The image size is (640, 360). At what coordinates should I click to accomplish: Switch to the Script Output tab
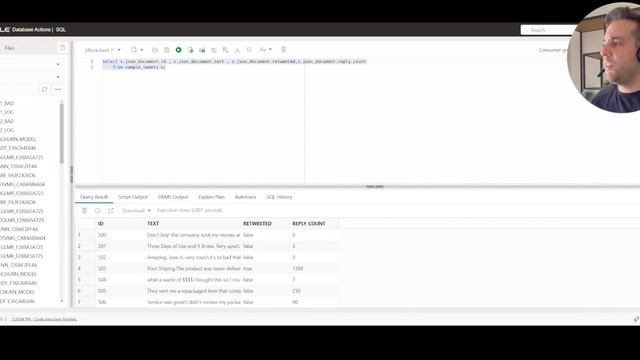click(x=133, y=197)
